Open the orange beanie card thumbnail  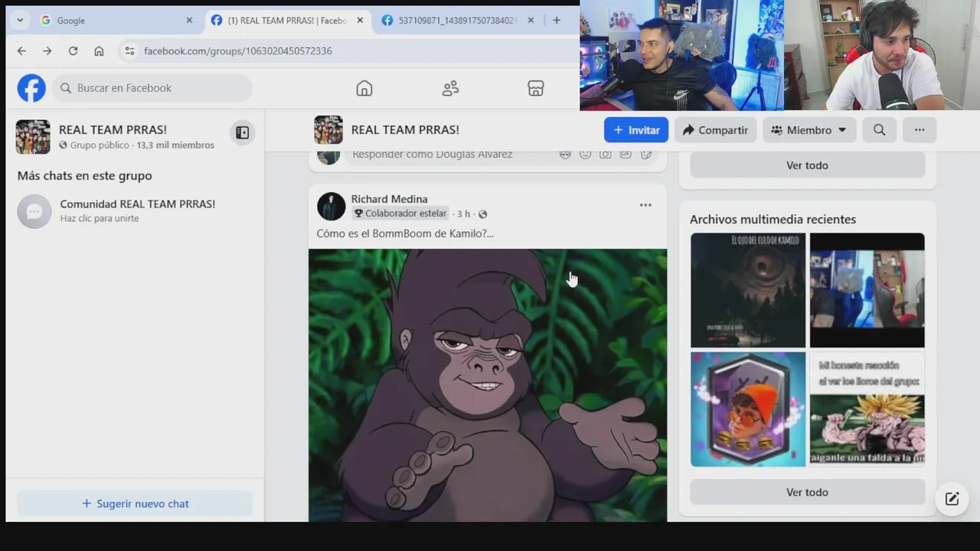748,409
